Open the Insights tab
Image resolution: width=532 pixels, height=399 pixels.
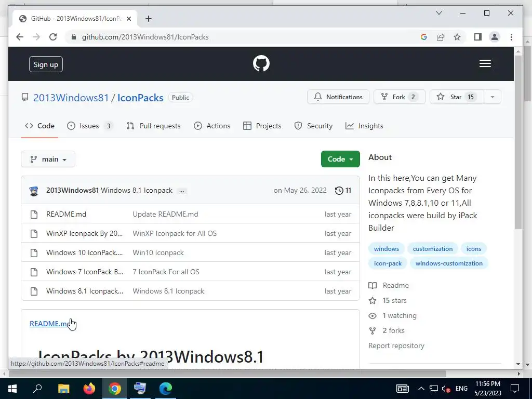click(364, 126)
